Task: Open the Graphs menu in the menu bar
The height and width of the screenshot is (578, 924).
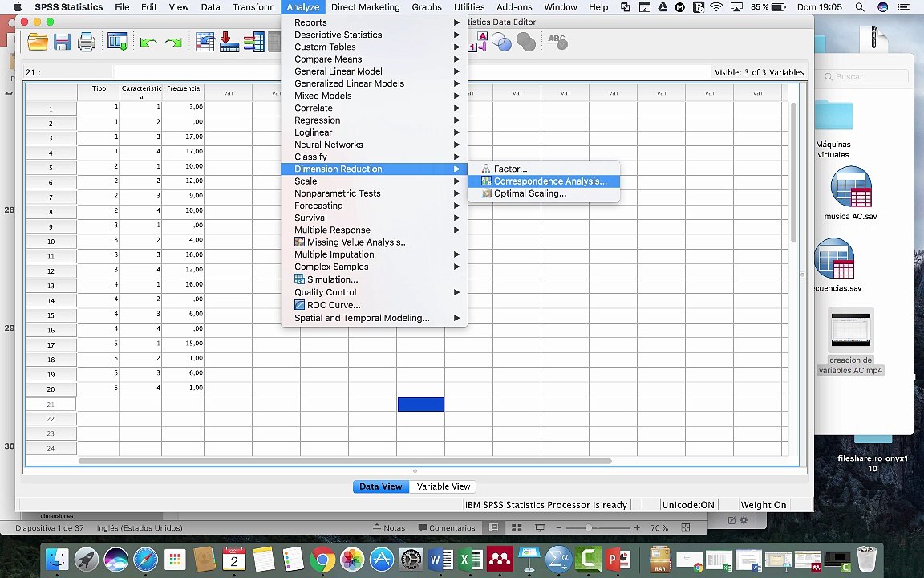Action: [x=427, y=7]
